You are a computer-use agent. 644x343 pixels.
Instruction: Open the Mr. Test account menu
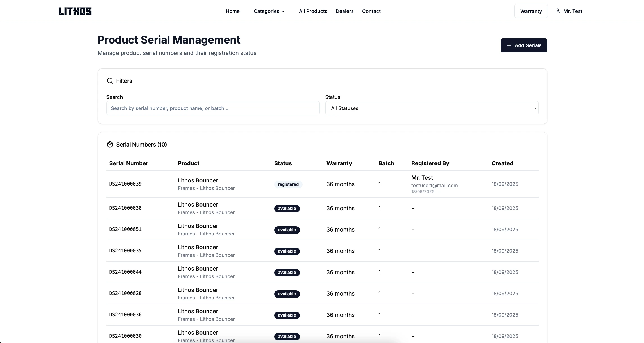[572, 11]
